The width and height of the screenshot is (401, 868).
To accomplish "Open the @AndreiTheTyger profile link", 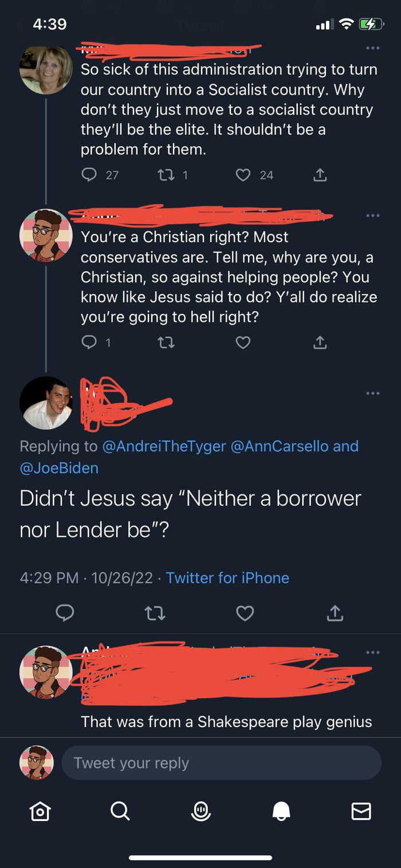I will [x=164, y=446].
